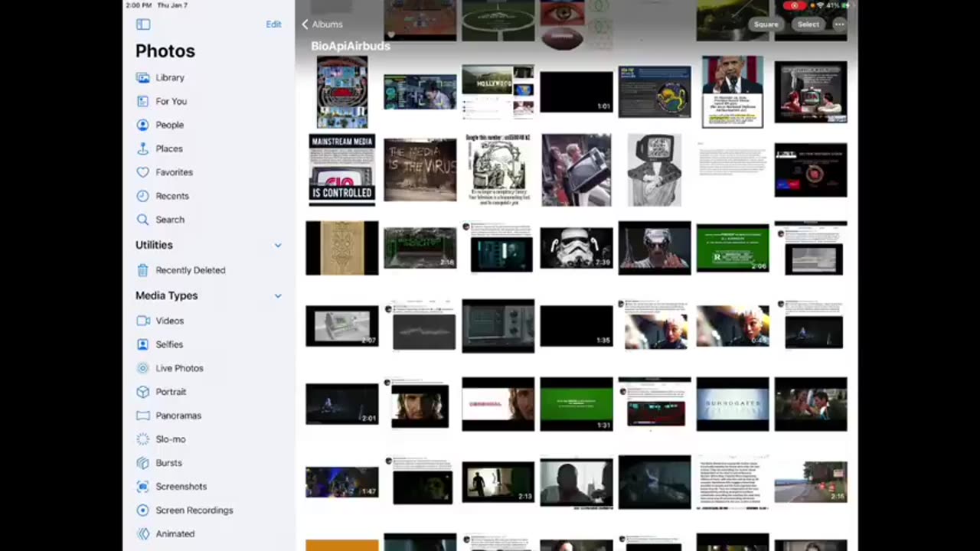Viewport: 980px width, 551px height.
Task: Collapse the Media Types section chevron
Action: click(x=278, y=295)
